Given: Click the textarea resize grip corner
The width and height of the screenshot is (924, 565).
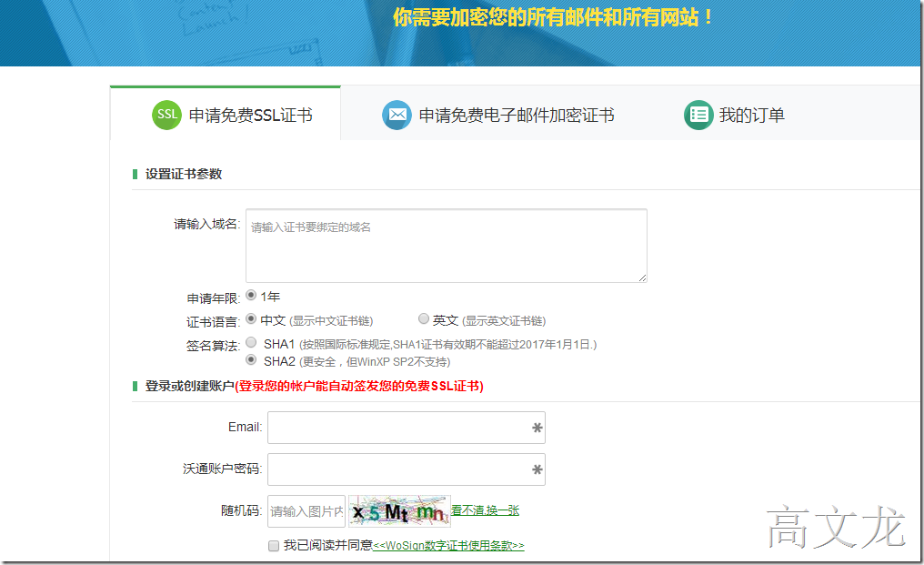Looking at the screenshot, I should [642, 277].
